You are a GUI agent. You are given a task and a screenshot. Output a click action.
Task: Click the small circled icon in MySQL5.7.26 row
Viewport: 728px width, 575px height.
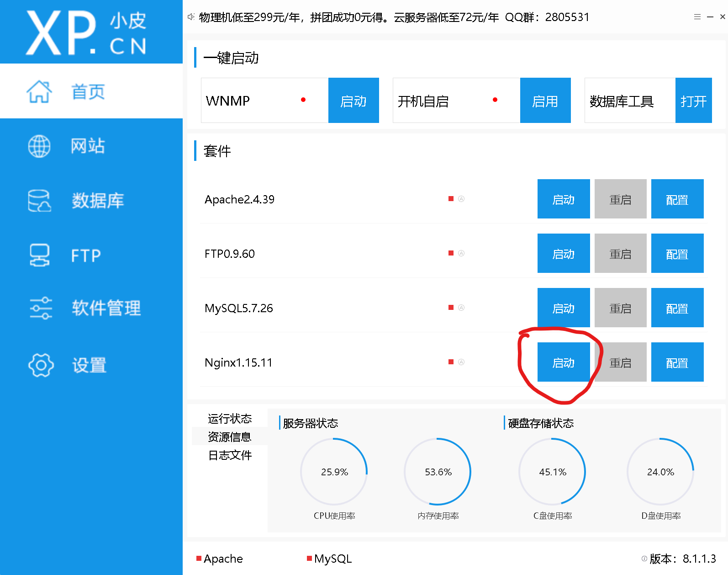coord(461,308)
